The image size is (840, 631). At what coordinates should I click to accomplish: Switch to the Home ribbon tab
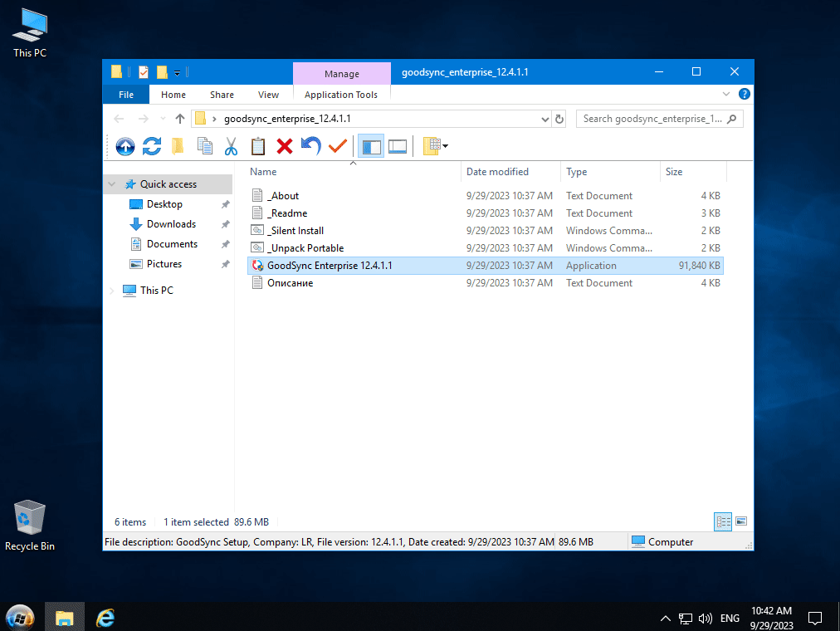click(173, 95)
